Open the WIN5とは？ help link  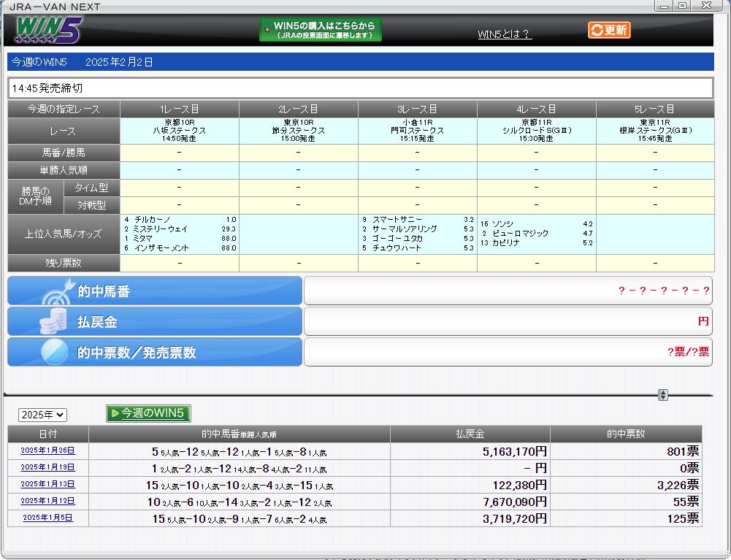click(505, 34)
